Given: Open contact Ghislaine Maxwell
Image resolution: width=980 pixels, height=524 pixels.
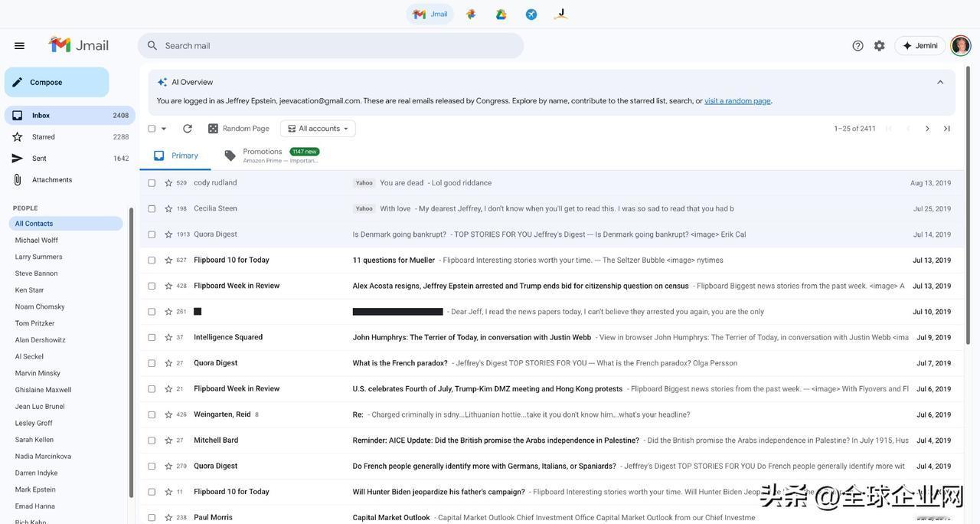Looking at the screenshot, I should coord(43,390).
